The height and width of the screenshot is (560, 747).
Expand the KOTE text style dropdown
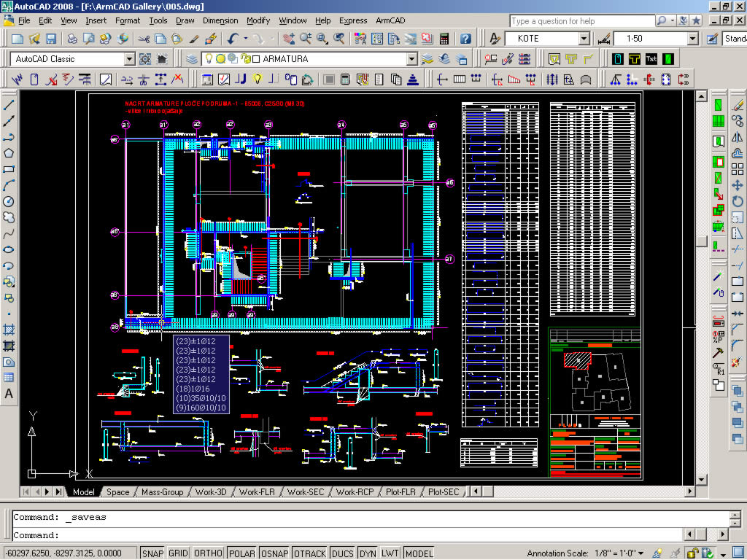[584, 39]
